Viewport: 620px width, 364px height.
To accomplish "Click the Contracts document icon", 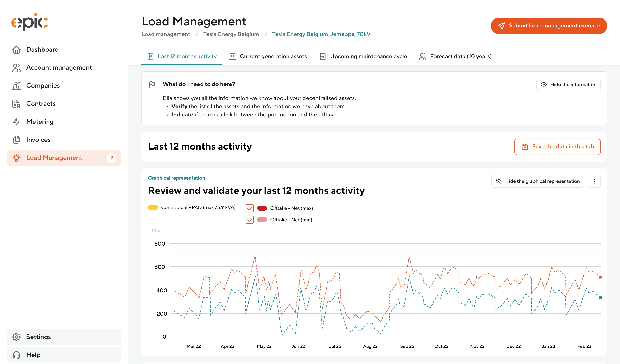I will 16,104.
